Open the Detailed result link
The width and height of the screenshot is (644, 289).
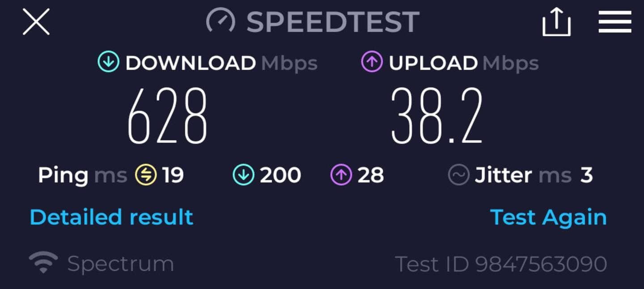[x=111, y=217]
